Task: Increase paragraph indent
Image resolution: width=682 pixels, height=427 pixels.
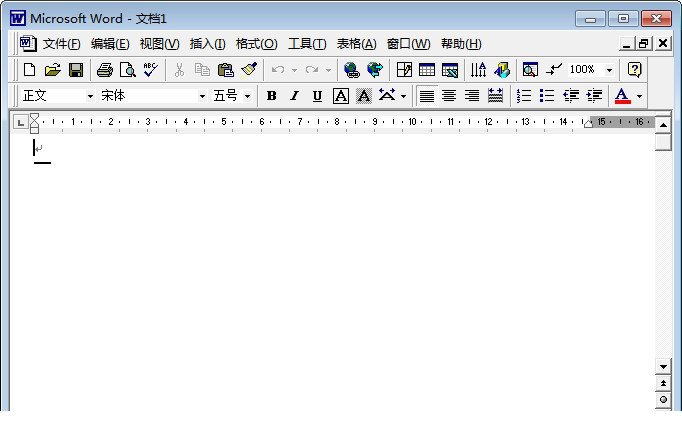Action: click(594, 96)
